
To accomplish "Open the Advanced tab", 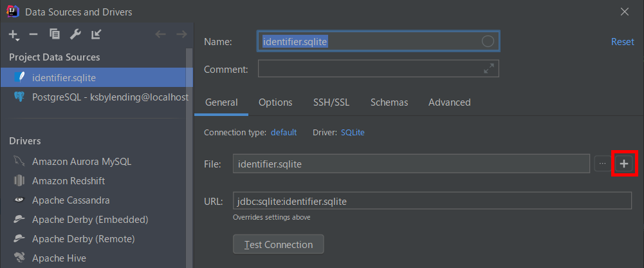I will coord(450,102).
